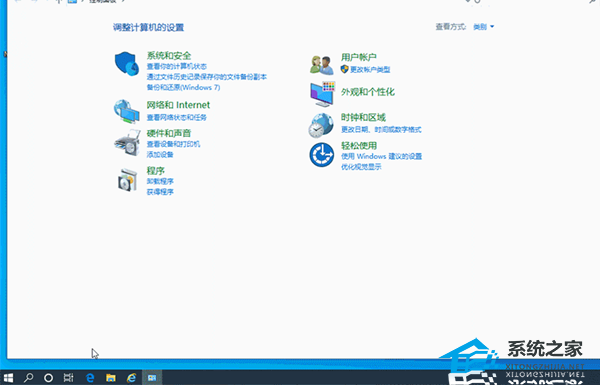Open the 用户帐户 people icon

[321, 65]
